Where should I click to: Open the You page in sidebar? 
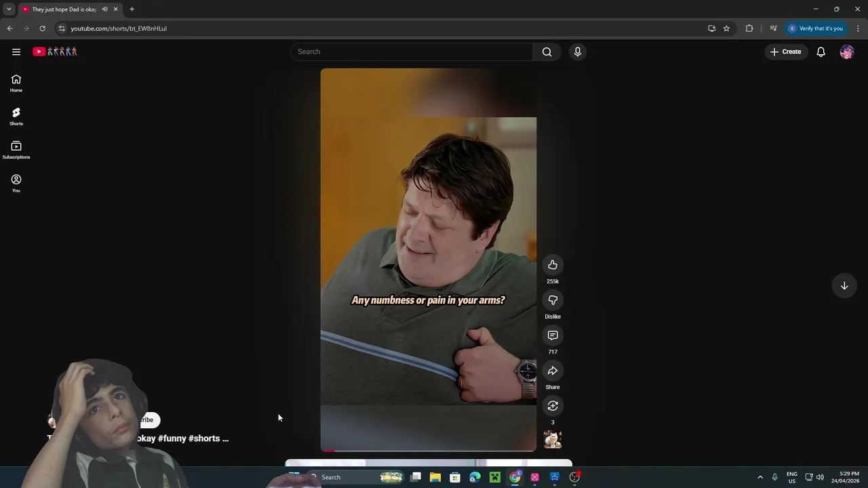pos(16,183)
